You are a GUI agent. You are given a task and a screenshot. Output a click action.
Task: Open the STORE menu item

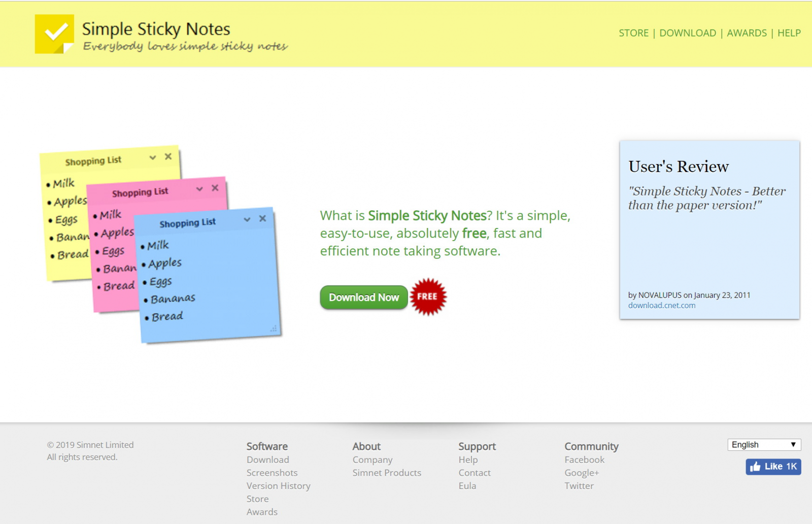click(633, 33)
